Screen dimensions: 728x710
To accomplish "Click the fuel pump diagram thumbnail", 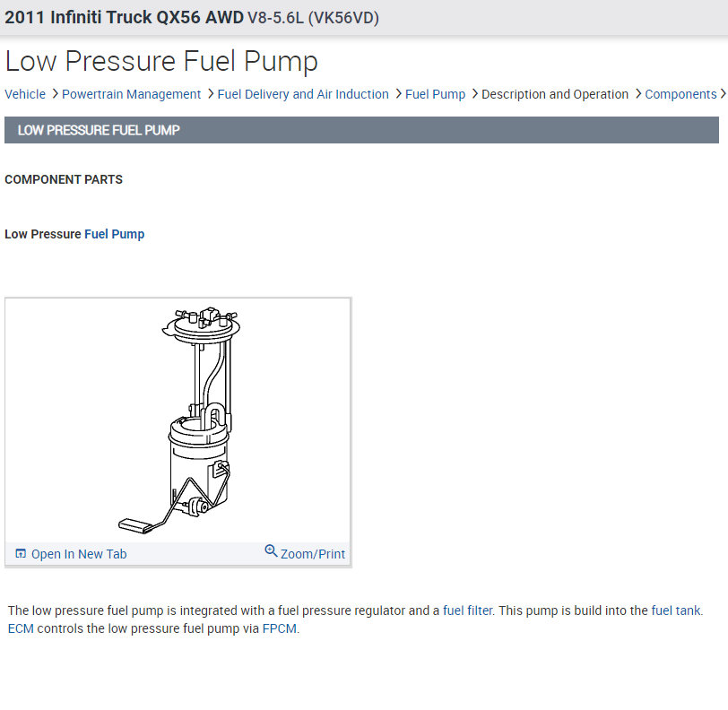I will (178, 417).
